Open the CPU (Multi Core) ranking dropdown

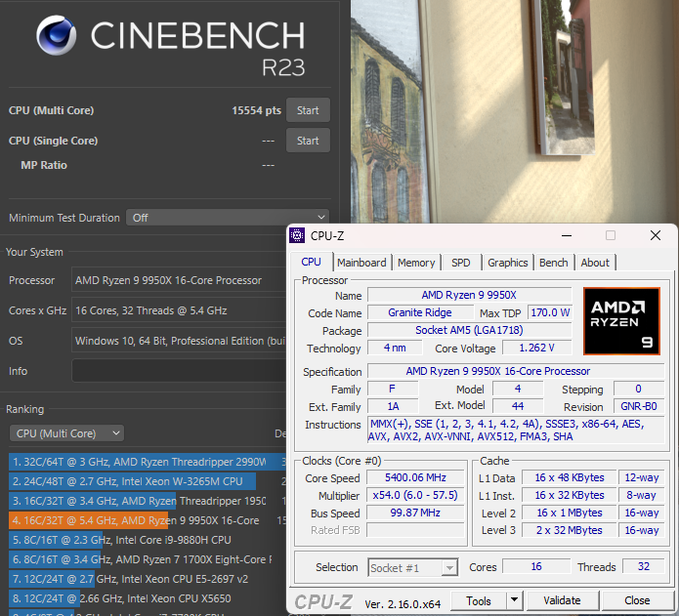(66, 433)
